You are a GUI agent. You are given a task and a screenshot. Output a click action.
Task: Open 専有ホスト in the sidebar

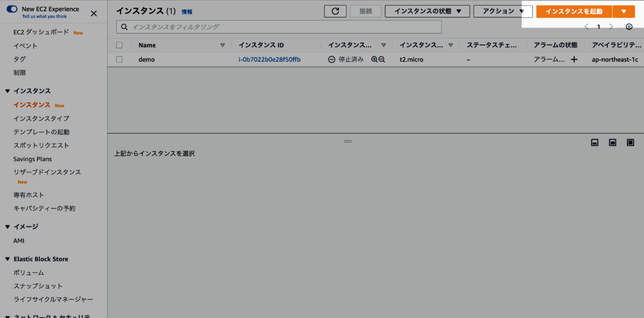[x=29, y=195]
